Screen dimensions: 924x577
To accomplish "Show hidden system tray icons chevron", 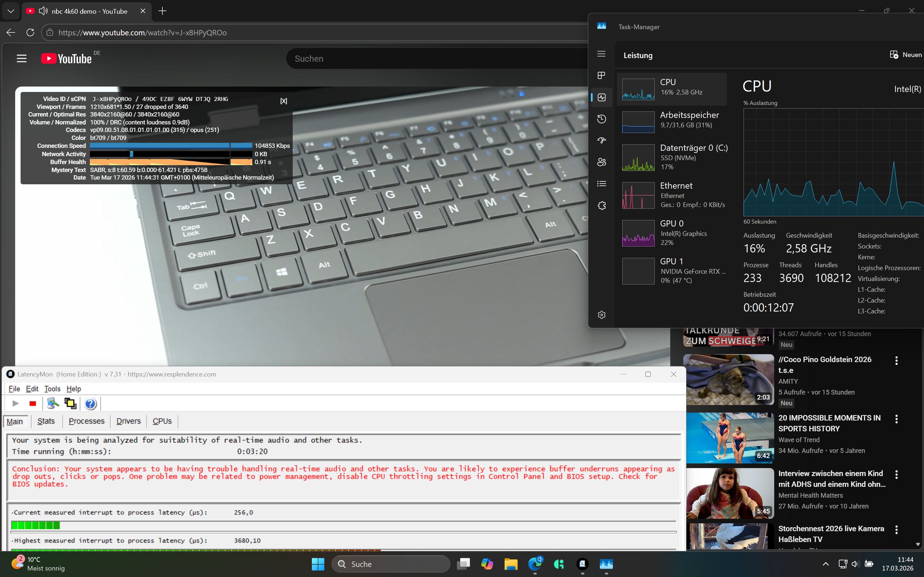I will [x=825, y=564].
